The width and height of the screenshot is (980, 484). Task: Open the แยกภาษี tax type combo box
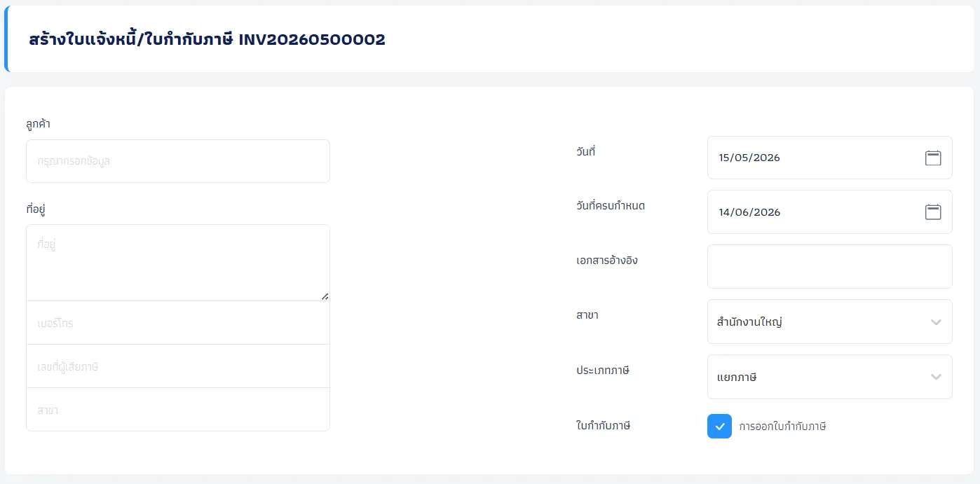click(829, 377)
